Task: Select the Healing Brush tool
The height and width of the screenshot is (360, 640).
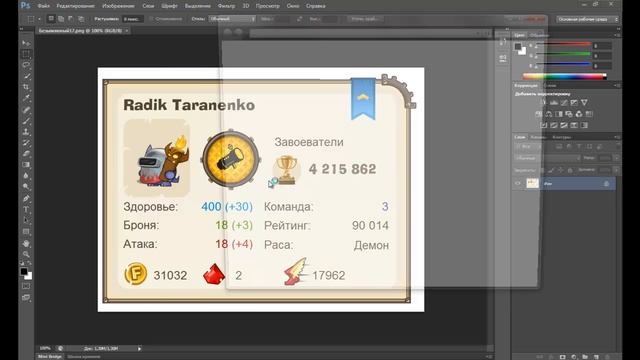Action: 26,110
